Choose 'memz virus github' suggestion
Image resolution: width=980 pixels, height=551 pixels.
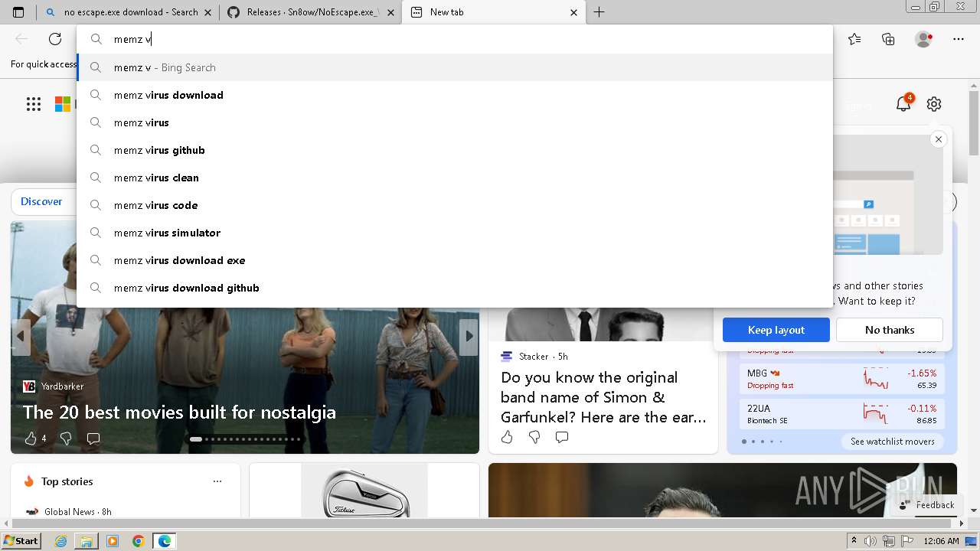(x=455, y=150)
